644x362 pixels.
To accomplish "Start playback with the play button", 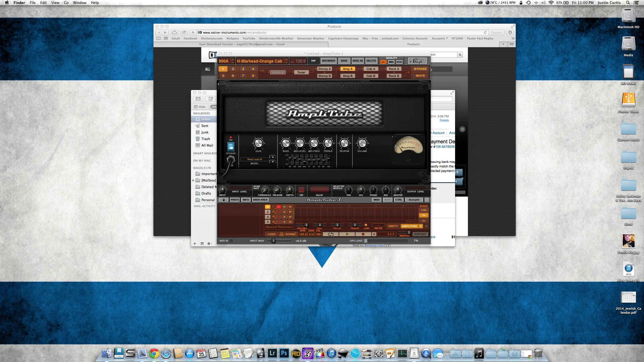I will click(347, 234).
